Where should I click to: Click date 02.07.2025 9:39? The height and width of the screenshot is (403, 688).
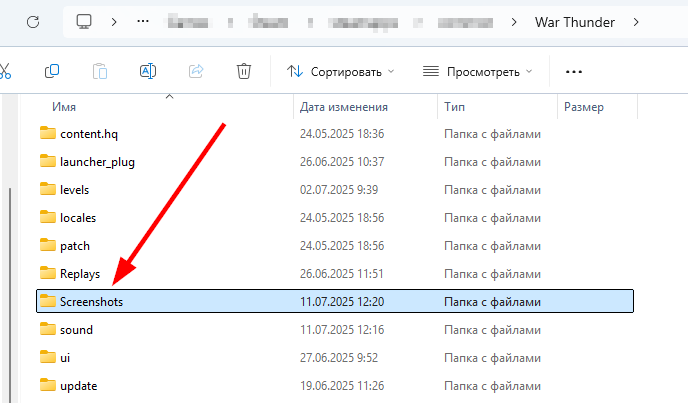pyautogui.click(x=339, y=190)
